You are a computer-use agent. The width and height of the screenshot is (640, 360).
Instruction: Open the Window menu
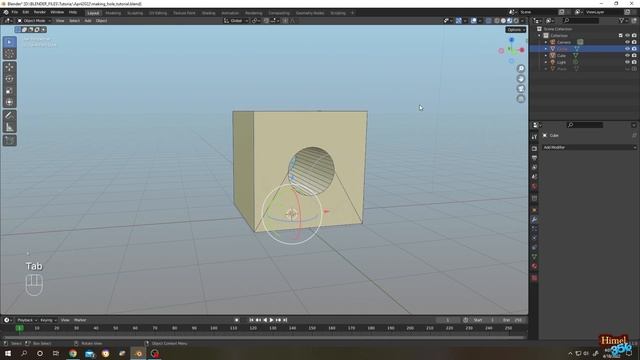click(57, 13)
